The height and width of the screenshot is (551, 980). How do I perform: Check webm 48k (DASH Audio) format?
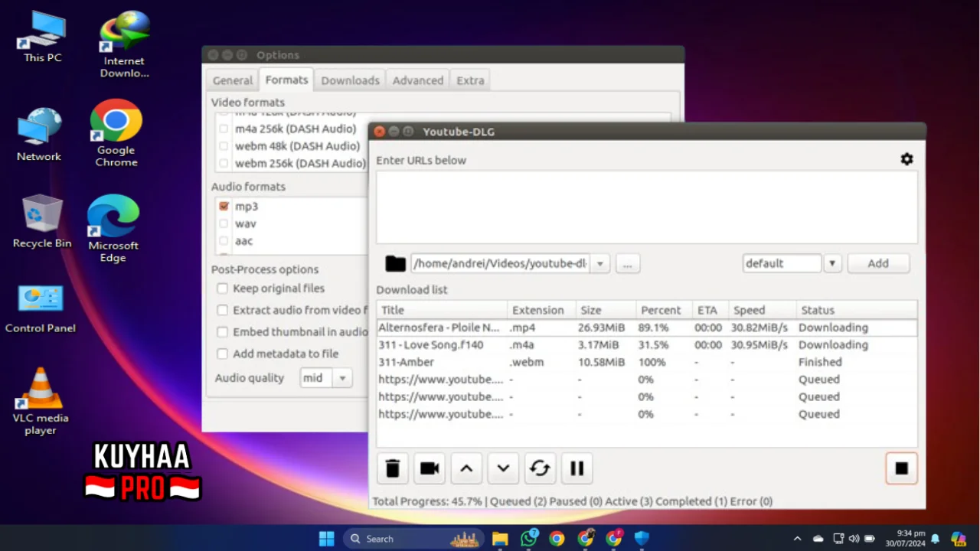pyautogui.click(x=224, y=146)
